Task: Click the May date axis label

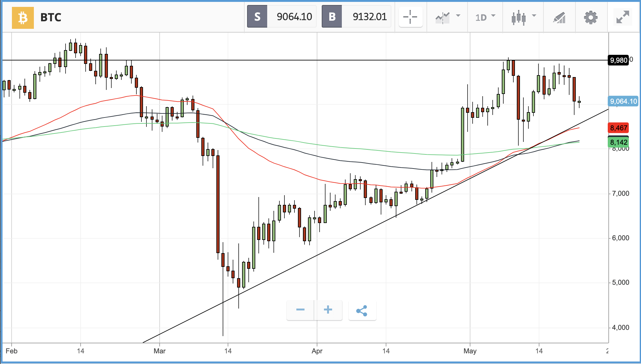Action: 470,351
